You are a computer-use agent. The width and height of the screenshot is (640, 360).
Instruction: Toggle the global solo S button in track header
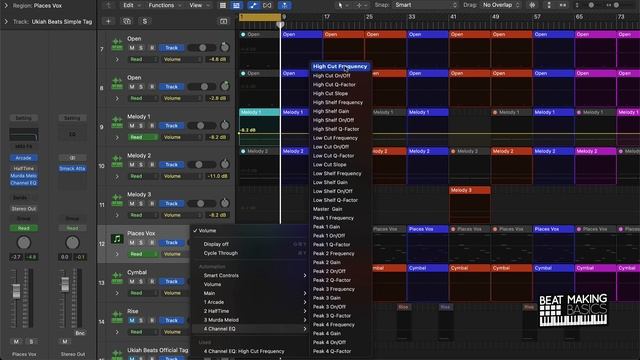(x=144, y=21)
